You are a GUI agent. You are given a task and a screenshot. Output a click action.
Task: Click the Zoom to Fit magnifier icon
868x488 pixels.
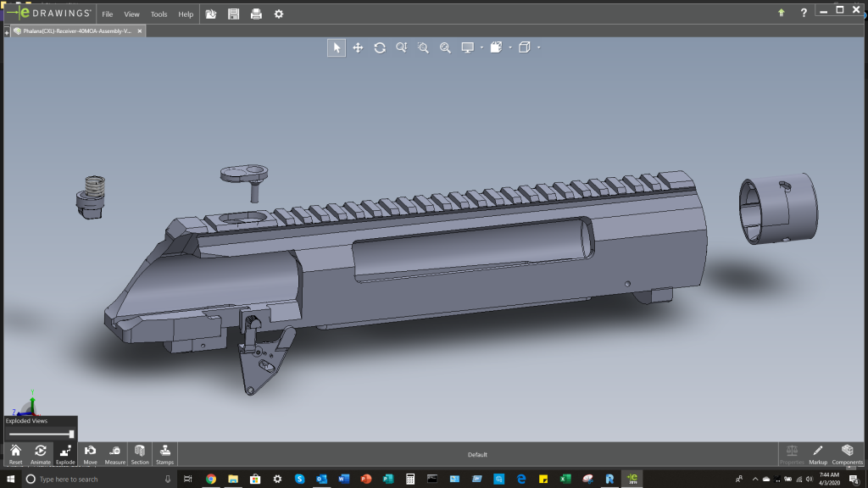[445, 47]
